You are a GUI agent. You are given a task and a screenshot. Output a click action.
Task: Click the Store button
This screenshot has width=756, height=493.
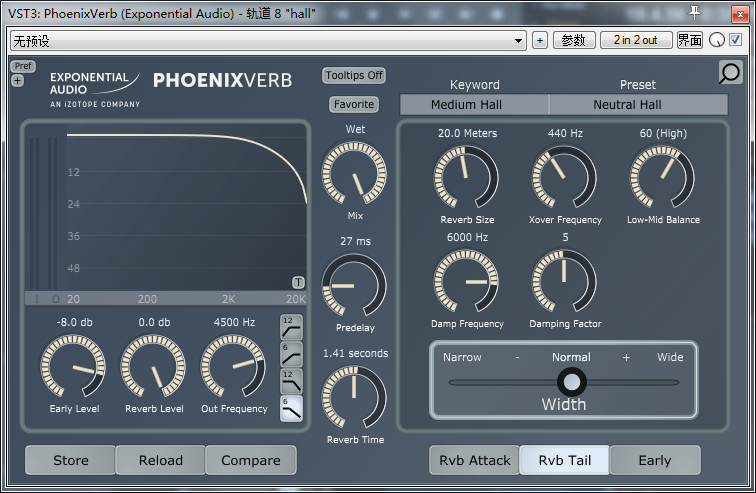click(70, 460)
